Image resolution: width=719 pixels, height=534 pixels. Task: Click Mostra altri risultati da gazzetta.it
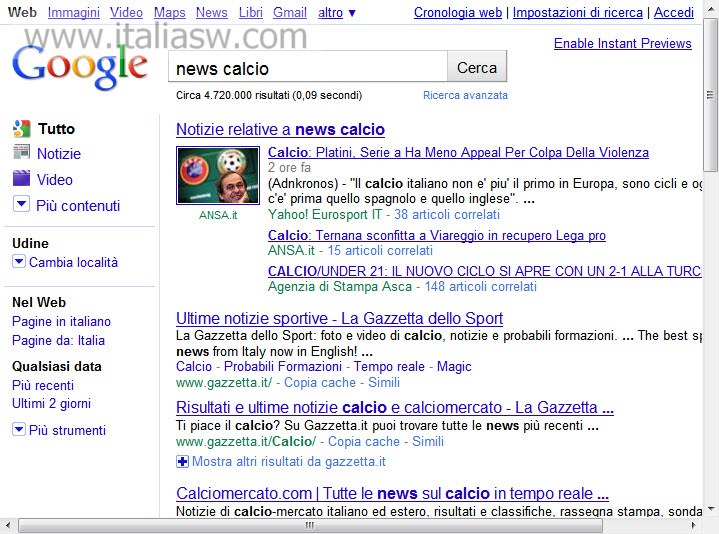289,461
